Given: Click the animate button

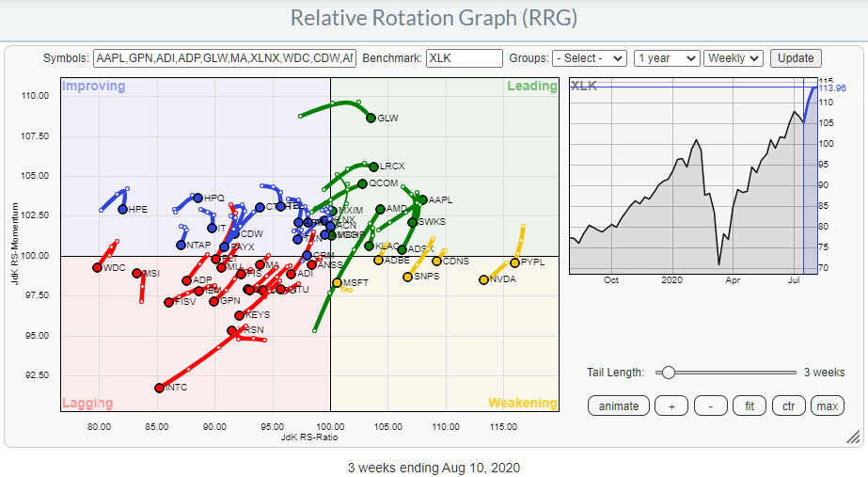Looking at the screenshot, I should coord(619,405).
